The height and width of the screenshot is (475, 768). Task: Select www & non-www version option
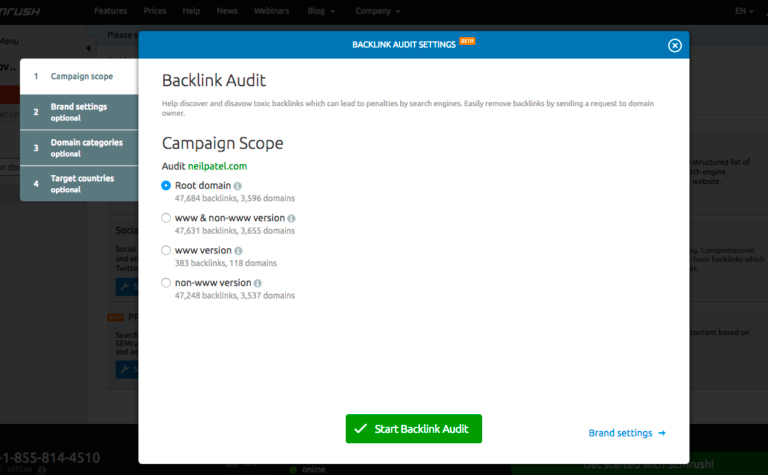click(166, 218)
